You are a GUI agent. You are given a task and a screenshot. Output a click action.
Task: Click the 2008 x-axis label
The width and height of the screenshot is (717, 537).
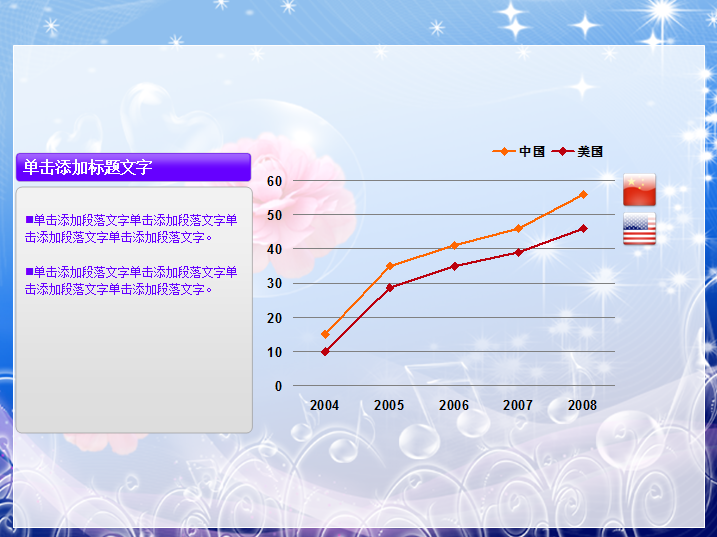coord(582,405)
